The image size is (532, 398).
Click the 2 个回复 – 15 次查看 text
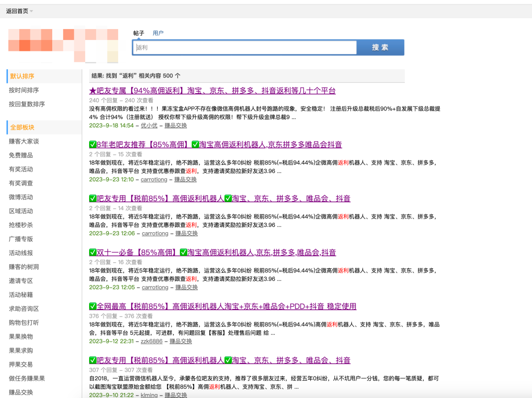[x=116, y=154]
